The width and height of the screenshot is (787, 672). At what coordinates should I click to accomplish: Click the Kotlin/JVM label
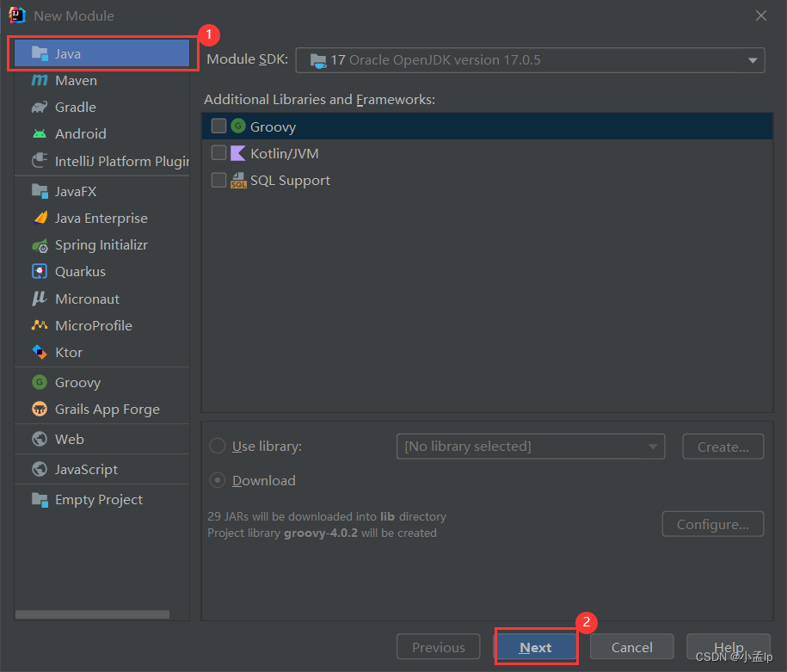click(x=285, y=153)
